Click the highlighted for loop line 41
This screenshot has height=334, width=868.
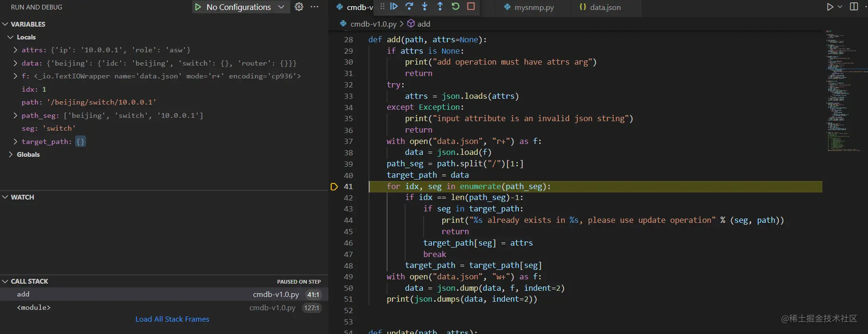(x=595, y=186)
